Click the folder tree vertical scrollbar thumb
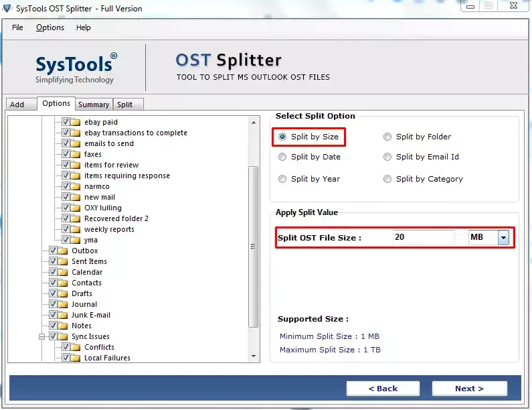The height and width of the screenshot is (410, 532). click(x=253, y=247)
